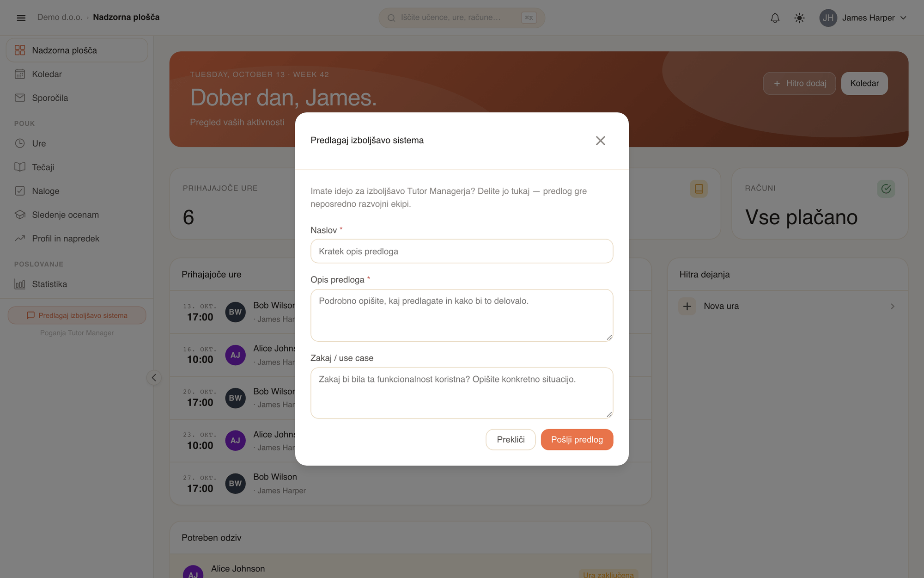This screenshot has height=578, width=924.
Task: Click the Statistika bar chart icon
Action: (20, 284)
